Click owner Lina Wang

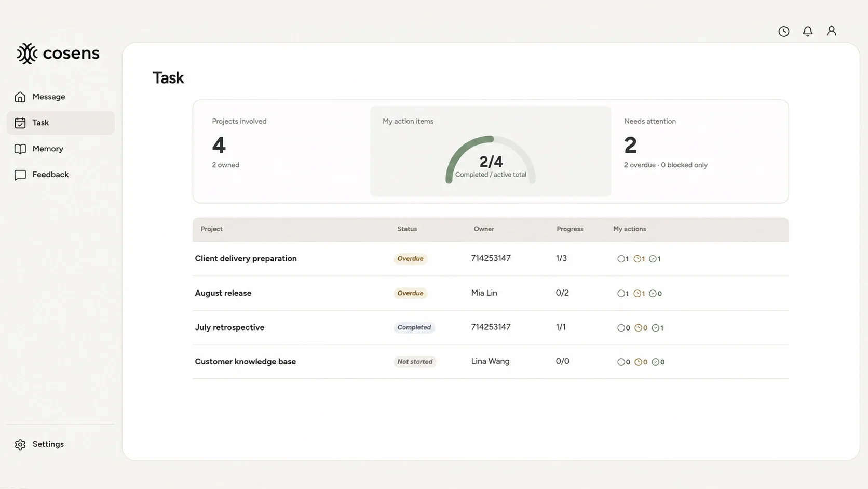[x=490, y=361]
